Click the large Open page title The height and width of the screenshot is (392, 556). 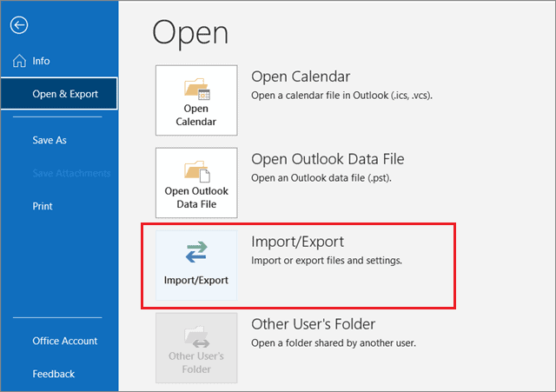click(x=190, y=35)
